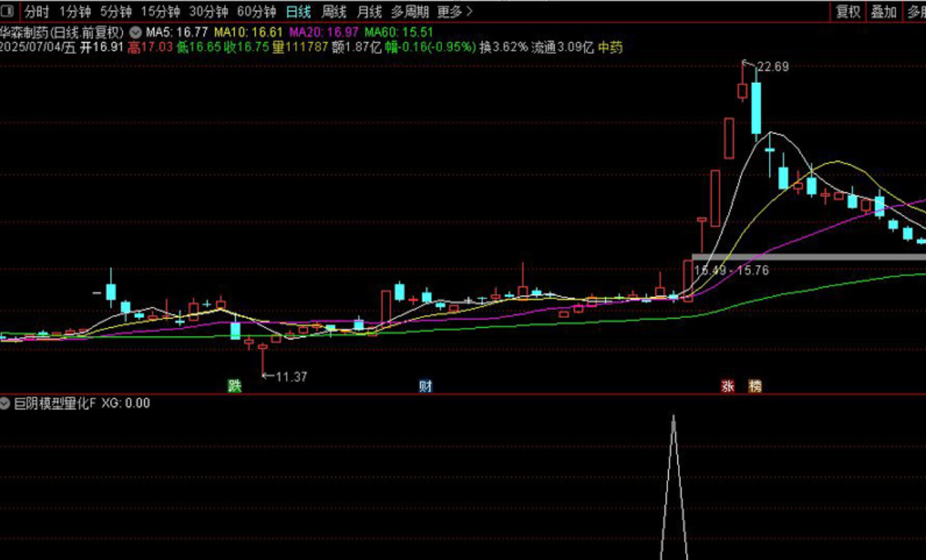926x560 pixels.
Task: Select the 月线 monthly chart tab
Action: [x=369, y=11]
